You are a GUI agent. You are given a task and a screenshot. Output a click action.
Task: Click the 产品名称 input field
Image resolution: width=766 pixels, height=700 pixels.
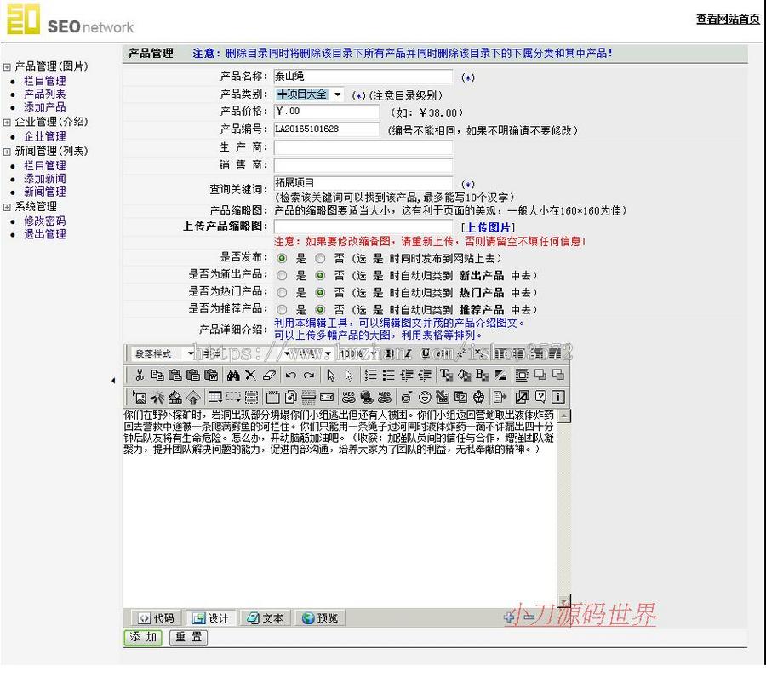(363, 77)
